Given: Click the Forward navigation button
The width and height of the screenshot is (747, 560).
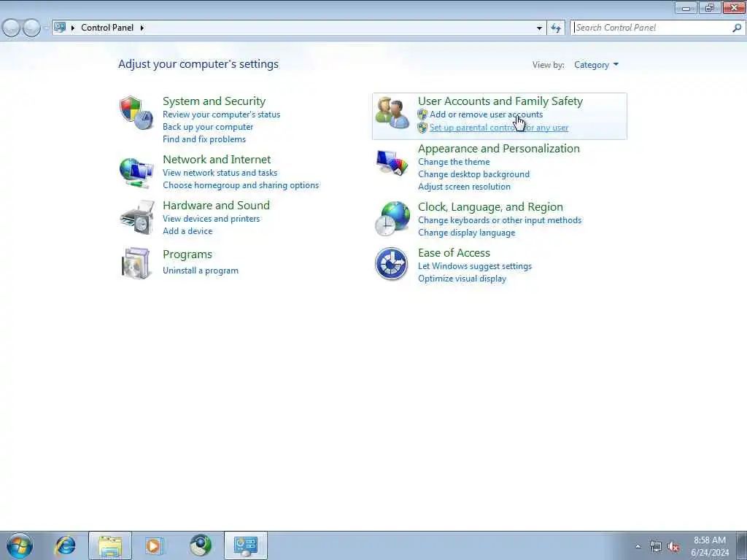Looking at the screenshot, I should coord(31,28).
